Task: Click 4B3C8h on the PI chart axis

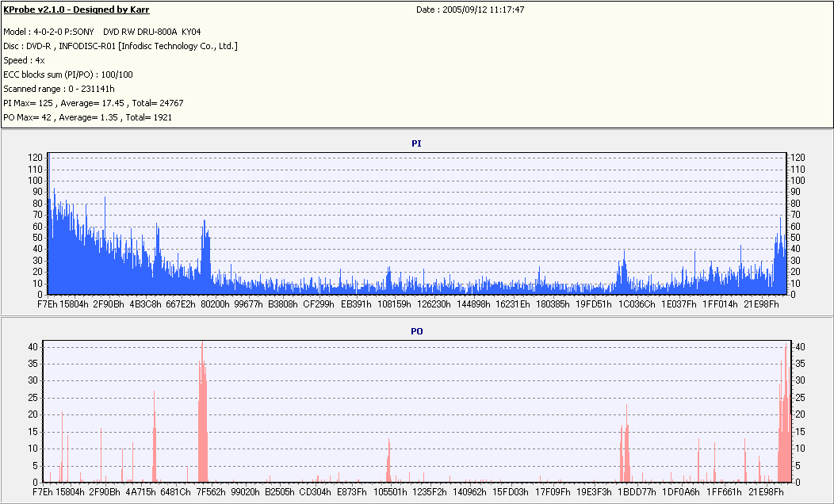Action: [145, 304]
